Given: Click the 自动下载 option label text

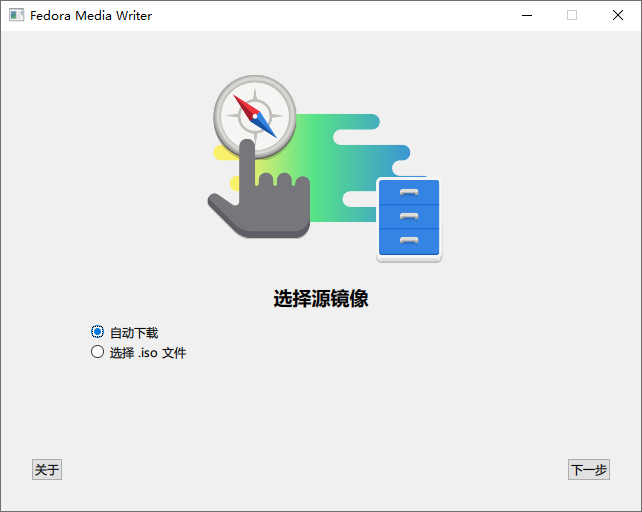Looking at the screenshot, I should point(134,333).
